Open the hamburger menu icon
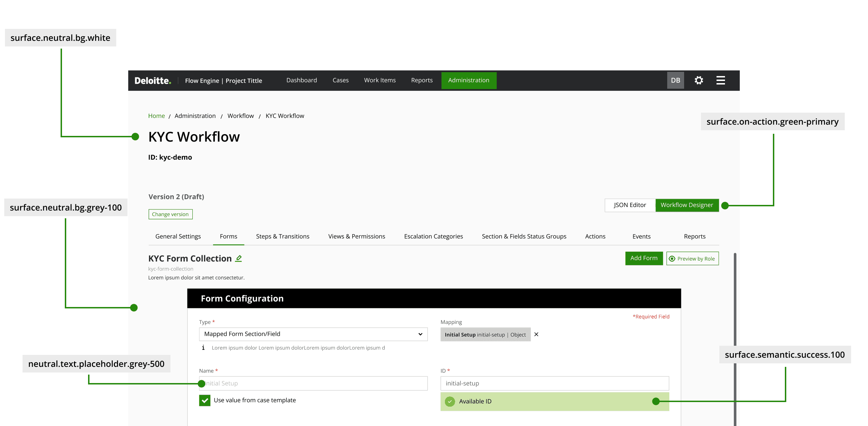The width and height of the screenshot is (868, 426). tap(720, 80)
